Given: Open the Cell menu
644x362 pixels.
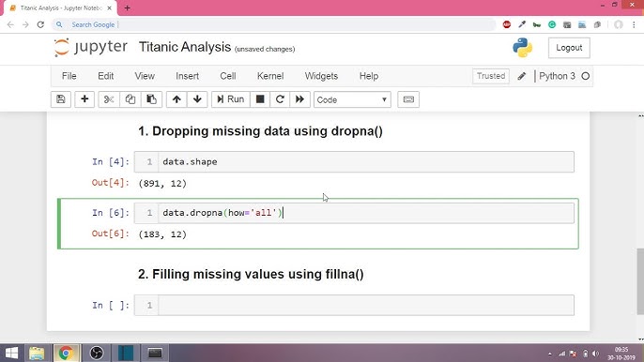Looking at the screenshot, I should pyautogui.click(x=228, y=76).
